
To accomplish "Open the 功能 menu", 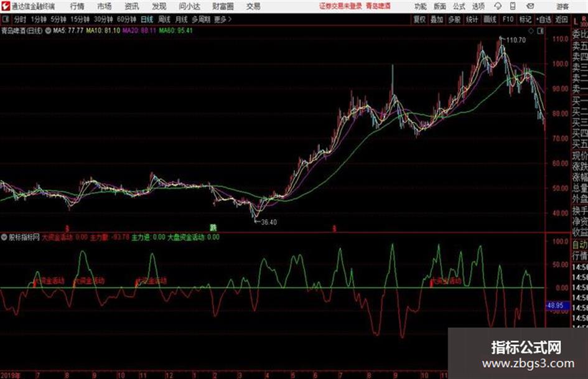I will click(421, 6).
